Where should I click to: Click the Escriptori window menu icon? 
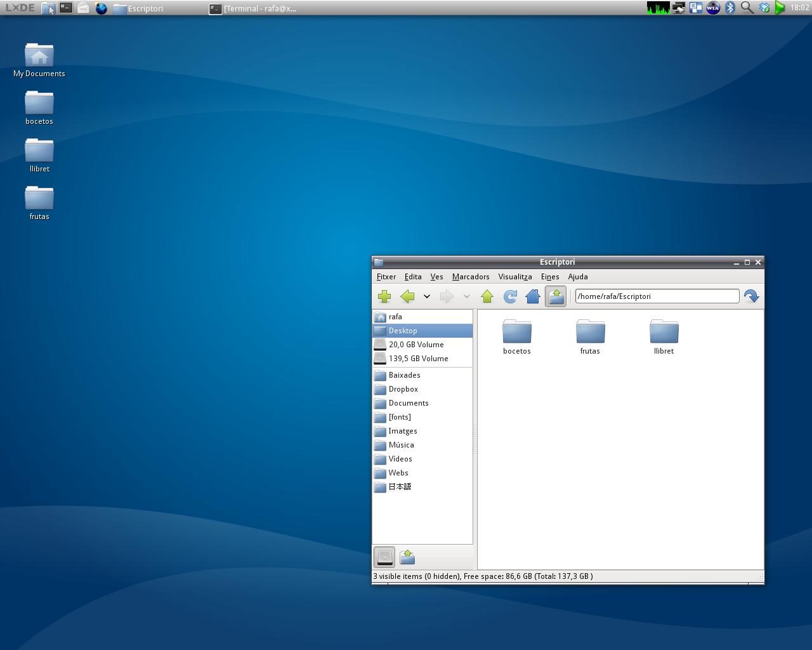[379, 262]
